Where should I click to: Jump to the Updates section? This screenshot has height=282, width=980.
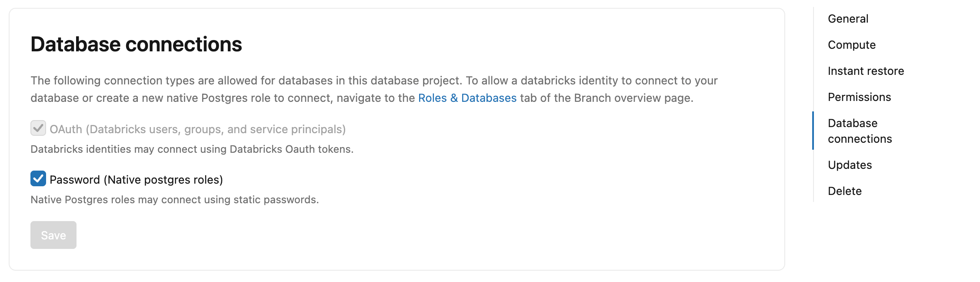point(850,165)
